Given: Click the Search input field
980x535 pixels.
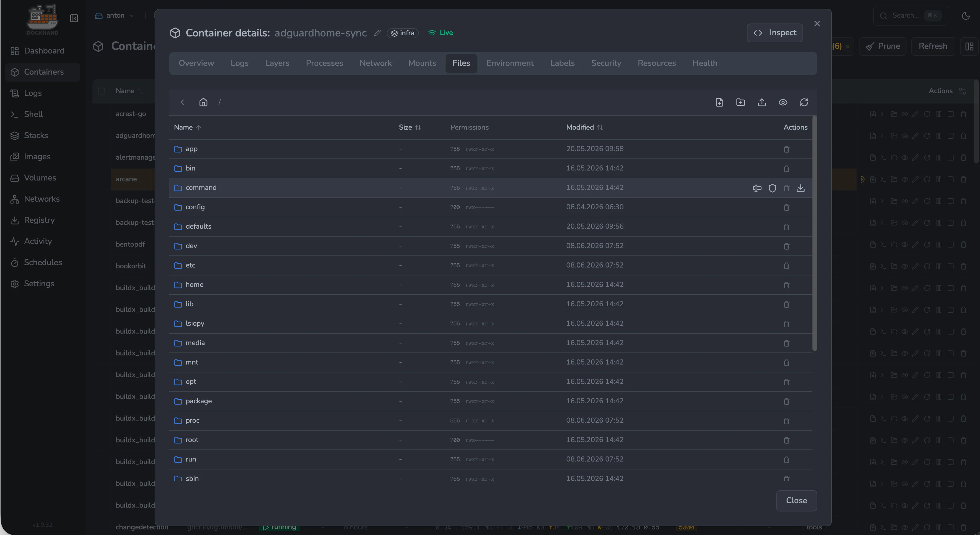Looking at the screenshot, I should click(x=910, y=16).
